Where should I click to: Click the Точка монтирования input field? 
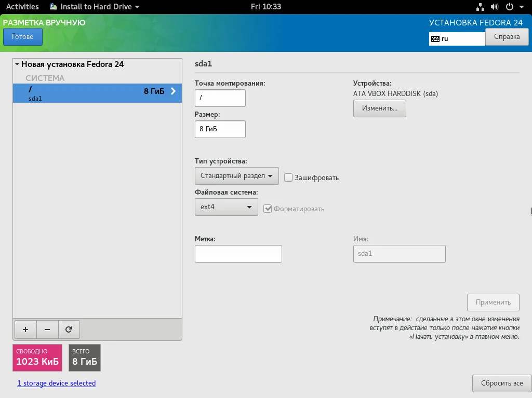[220, 98]
